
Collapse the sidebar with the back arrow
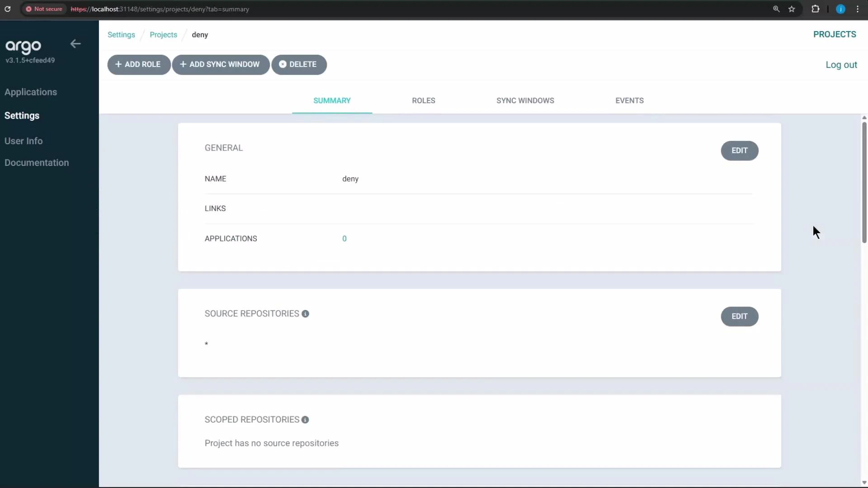(75, 43)
